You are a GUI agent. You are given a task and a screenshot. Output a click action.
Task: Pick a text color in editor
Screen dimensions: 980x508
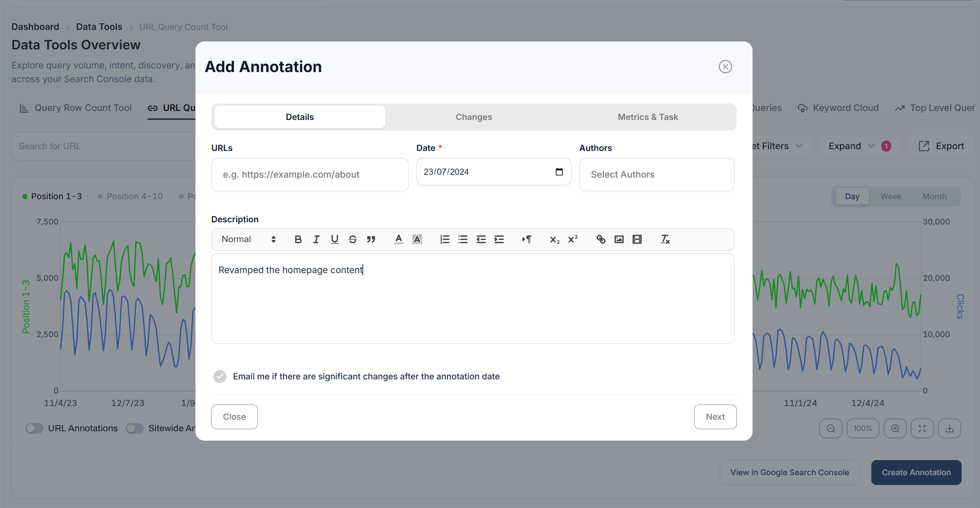point(398,239)
